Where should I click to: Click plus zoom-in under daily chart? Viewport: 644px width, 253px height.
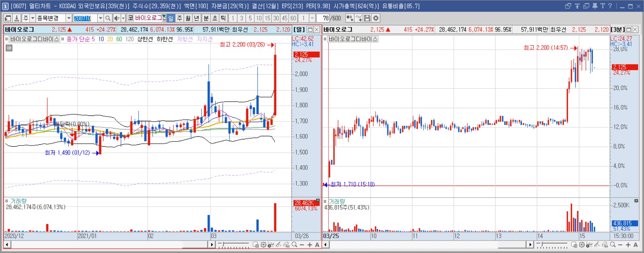[310, 245]
